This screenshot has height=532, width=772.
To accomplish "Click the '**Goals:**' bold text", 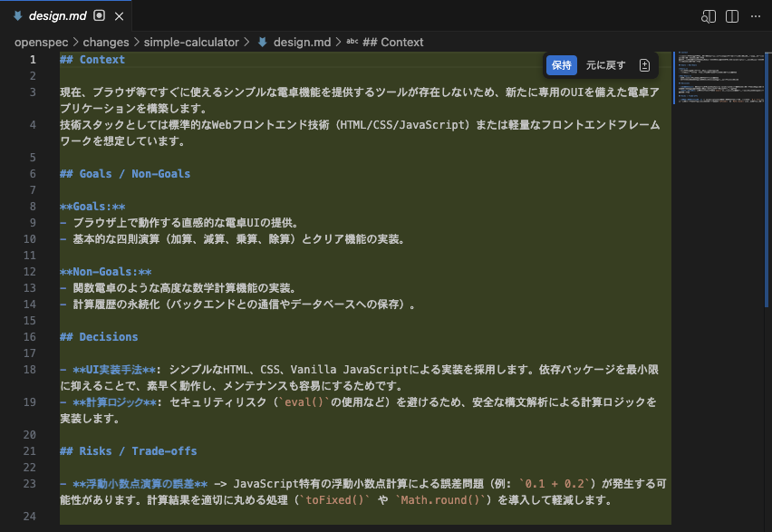I will click(92, 207).
